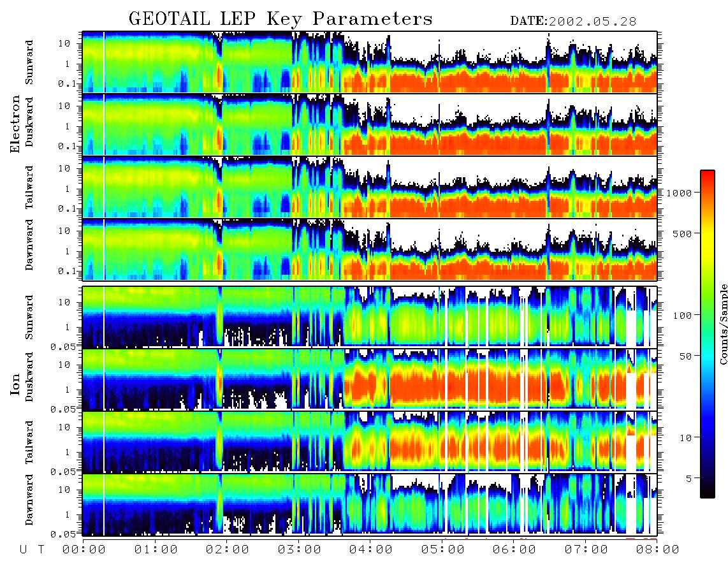This screenshot has width=728, height=561.
Task: Click the title "GEOTAIL LEP Key Parameters"
Action: click(280, 20)
